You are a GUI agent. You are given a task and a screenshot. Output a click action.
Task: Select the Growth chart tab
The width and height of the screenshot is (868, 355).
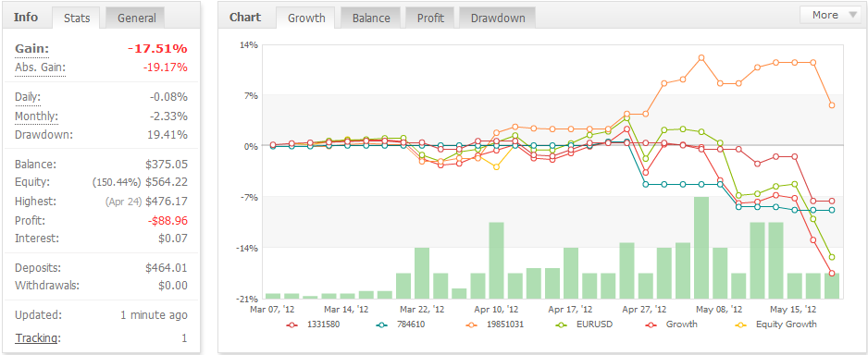click(x=306, y=18)
